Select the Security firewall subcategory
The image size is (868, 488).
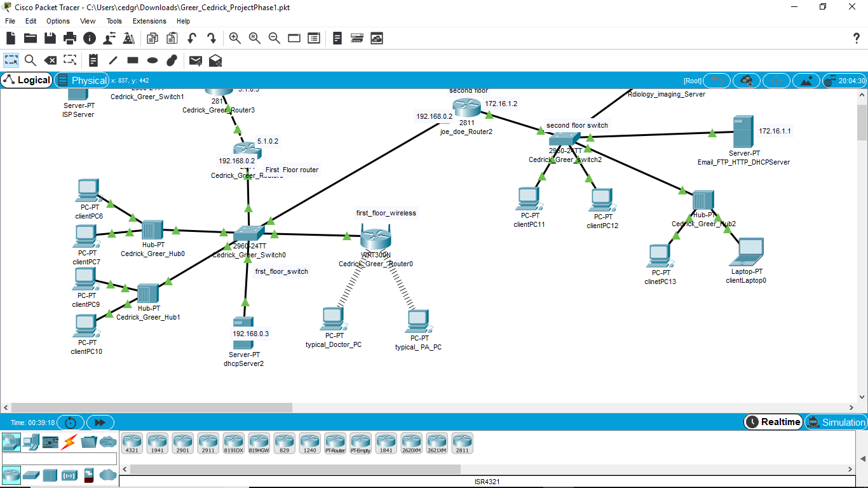click(89, 475)
